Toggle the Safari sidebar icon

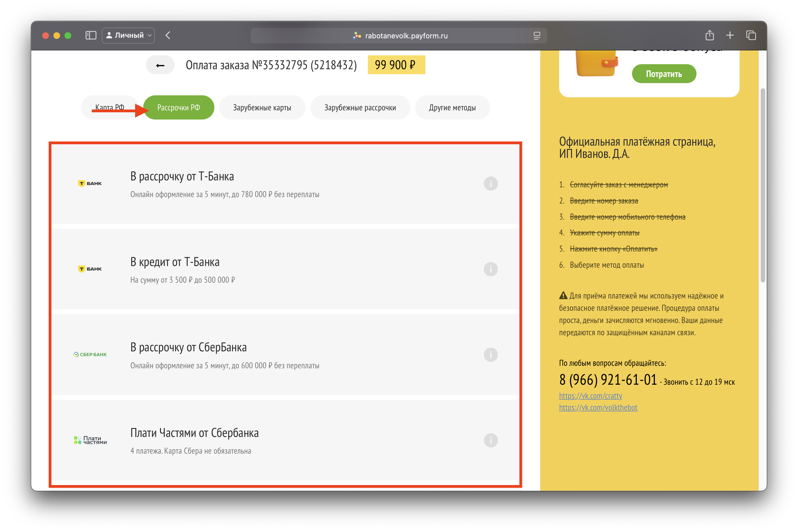click(91, 35)
